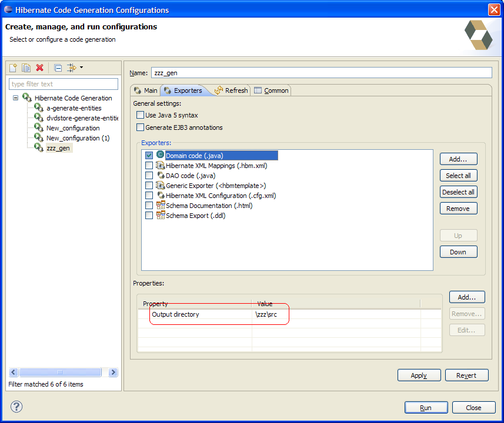Click Deselect all exporters button
Image resolution: width=504 pixels, height=423 pixels.
point(458,192)
